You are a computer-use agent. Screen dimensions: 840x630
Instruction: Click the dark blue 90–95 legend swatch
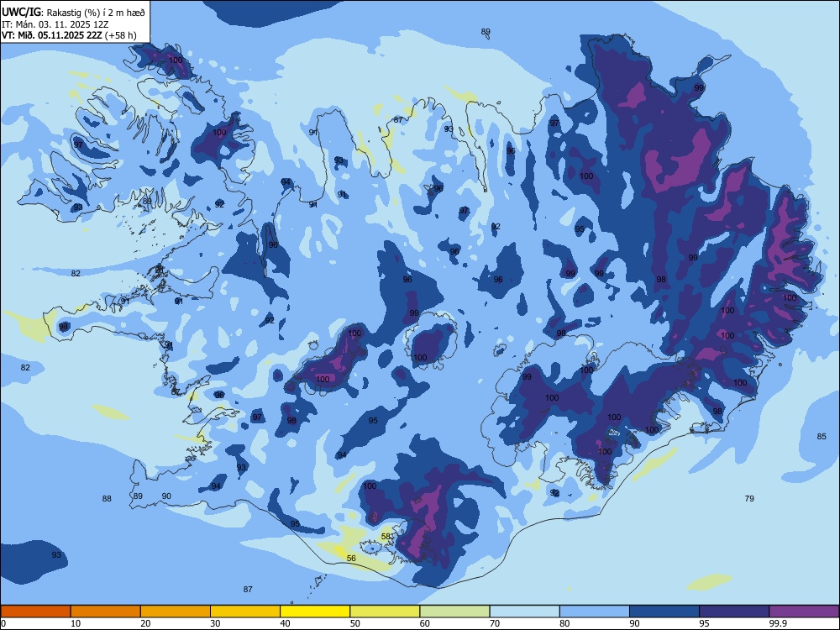point(664,612)
